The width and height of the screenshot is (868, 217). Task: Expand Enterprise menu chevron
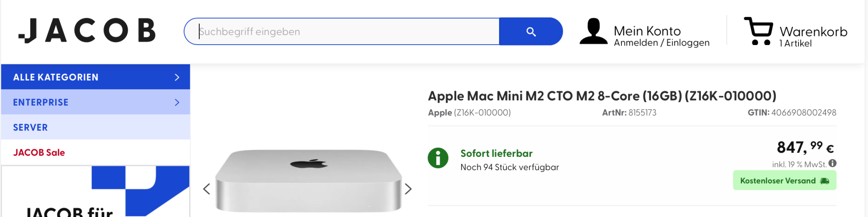(177, 102)
